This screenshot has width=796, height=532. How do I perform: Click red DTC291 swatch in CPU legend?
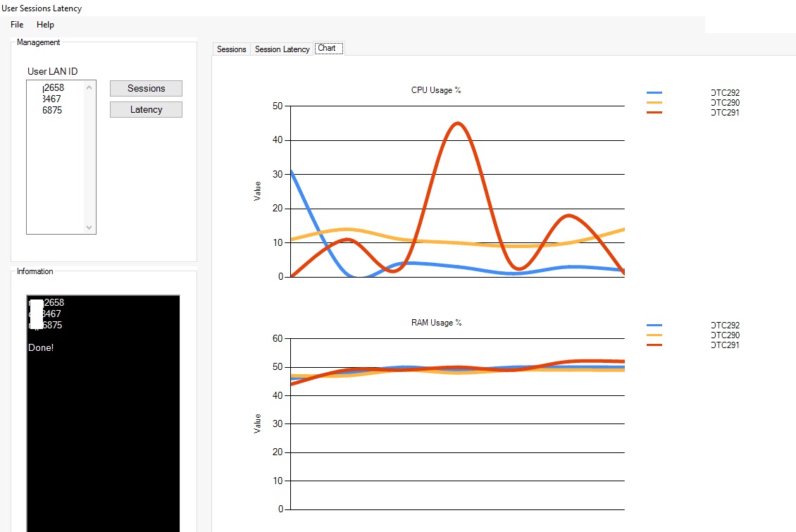click(x=654, y=112)
